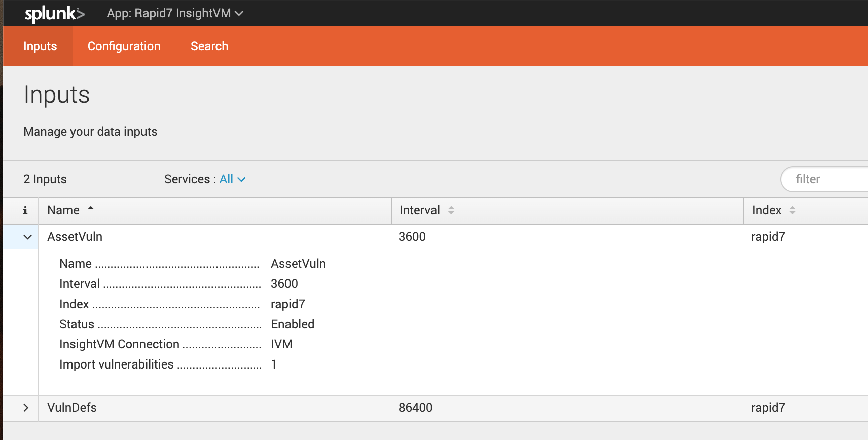Open the Services All filter dropdown
This screenshot has height=440, width=868.
[232, 179]
